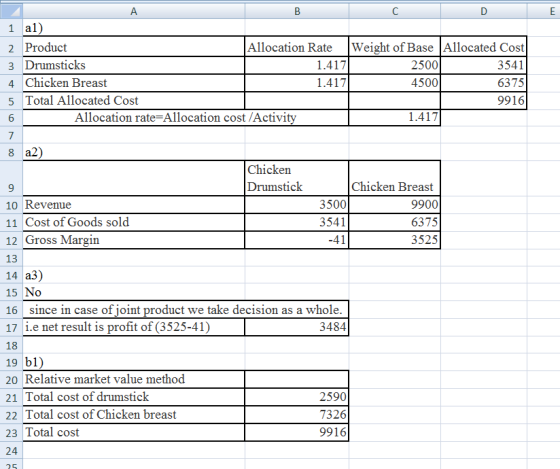Select chicken breast cost 7326
The image size is (560, 469).
tap(297, 415)
